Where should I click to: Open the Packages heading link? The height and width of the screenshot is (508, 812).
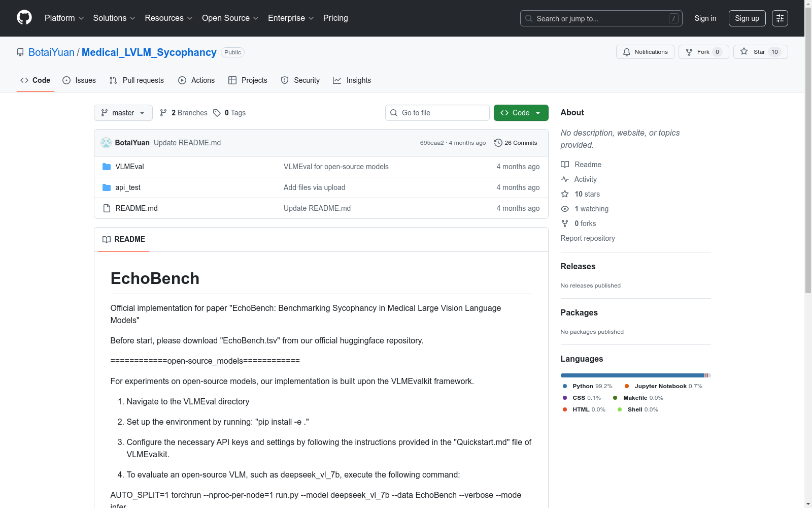579,312
